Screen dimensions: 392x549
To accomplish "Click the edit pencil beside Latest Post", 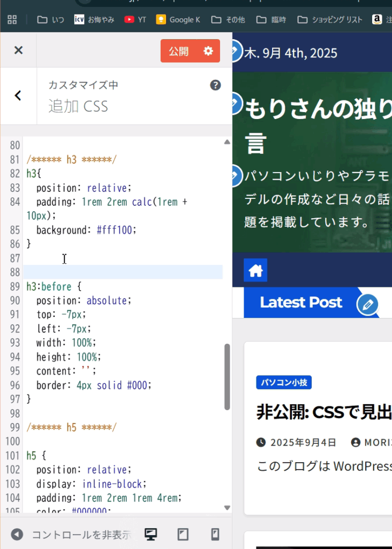I will point(367,305).
